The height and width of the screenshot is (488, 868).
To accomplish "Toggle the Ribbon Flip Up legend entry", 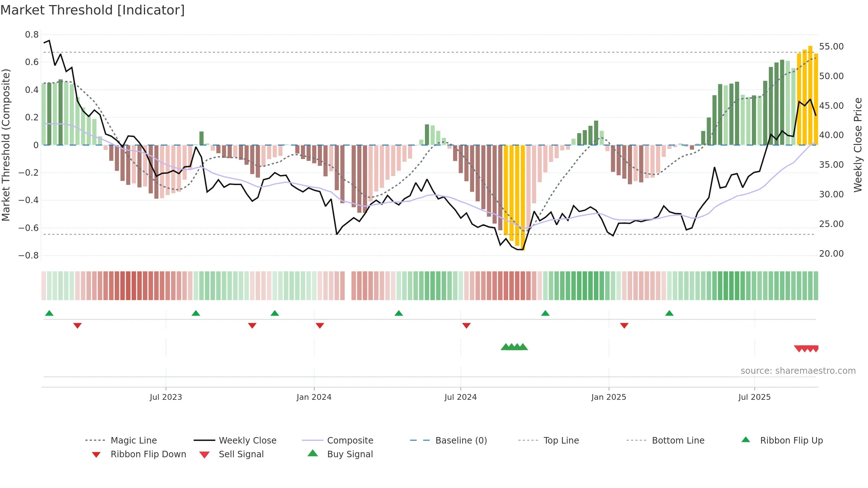I will pyautogui.click(x=782, y=440).
